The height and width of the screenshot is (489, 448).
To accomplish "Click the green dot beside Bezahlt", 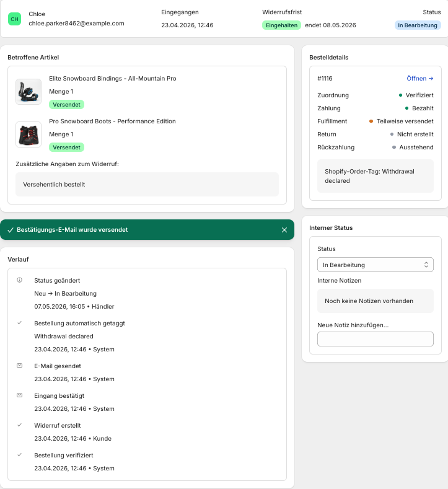I will (407, 108).
